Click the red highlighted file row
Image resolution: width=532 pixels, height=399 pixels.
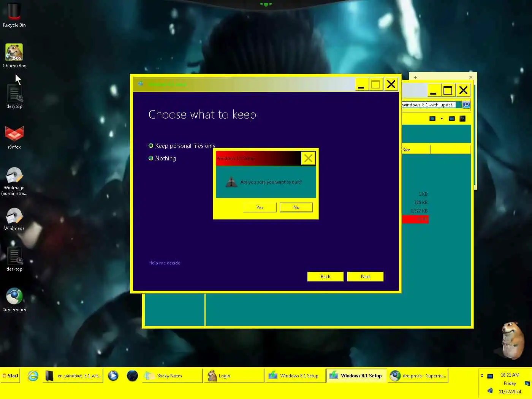(415, 219)
